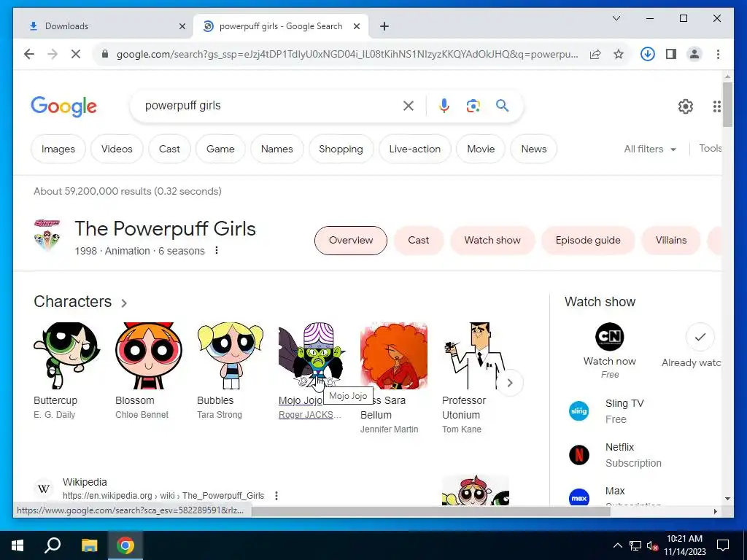Select the Names filter chip

tap(276, 149)
